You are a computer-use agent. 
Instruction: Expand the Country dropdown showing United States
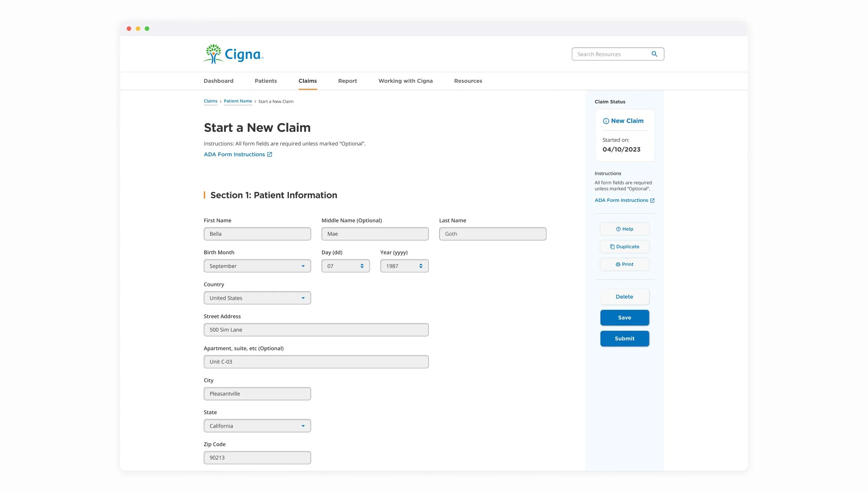(x=257, y=298)
